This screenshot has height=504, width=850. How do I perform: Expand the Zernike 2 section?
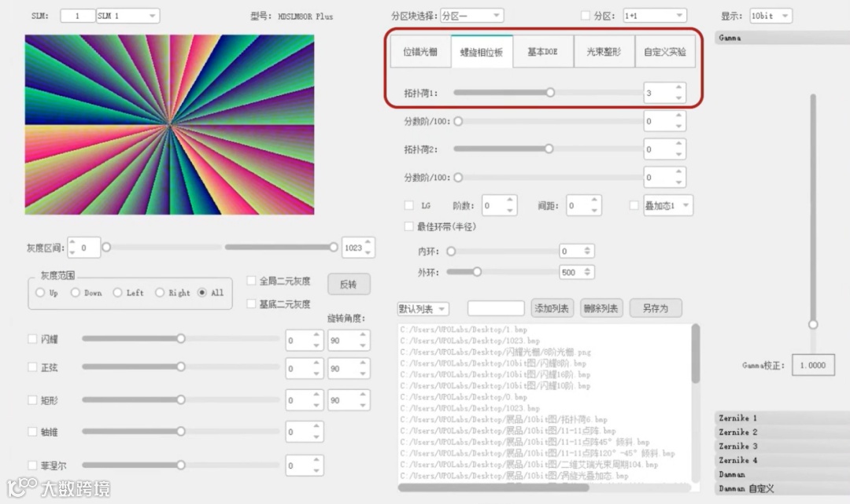(x=782, y=432)
